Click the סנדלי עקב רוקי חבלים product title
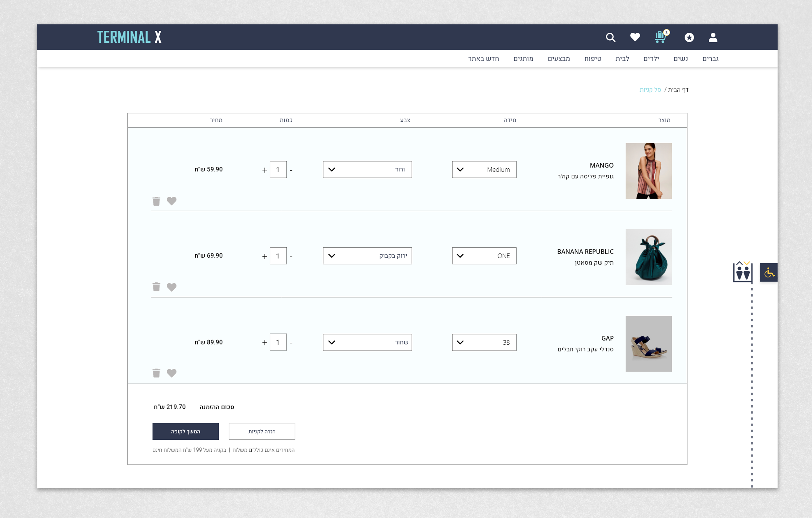 click(586, 349)
